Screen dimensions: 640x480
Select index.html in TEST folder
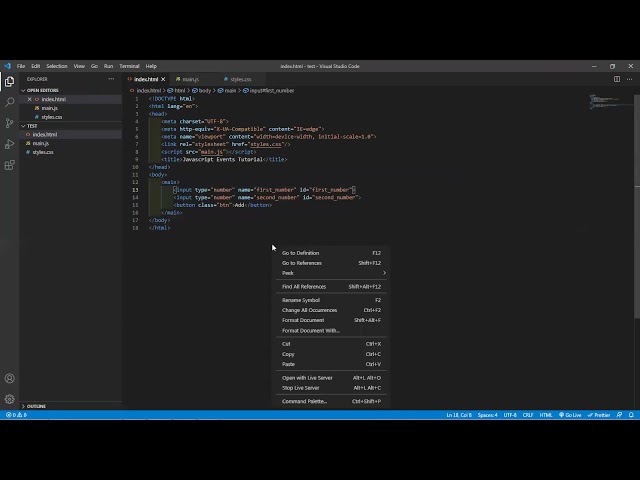point(71,134)
